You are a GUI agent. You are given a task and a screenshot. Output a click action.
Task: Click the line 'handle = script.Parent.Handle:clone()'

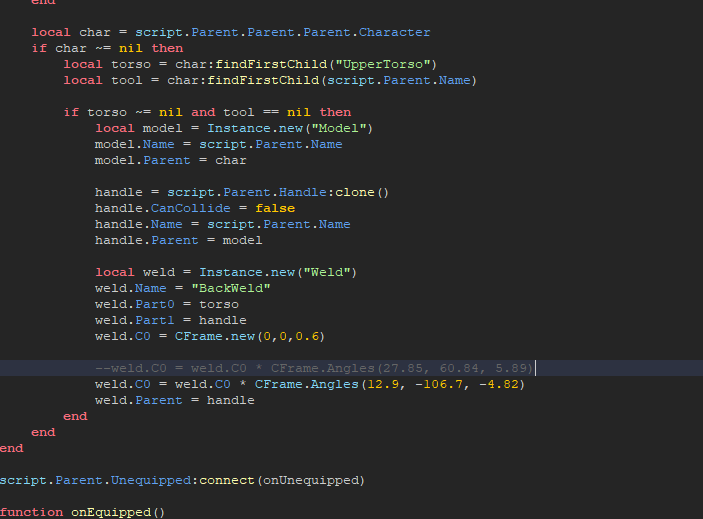coord(242,193)
